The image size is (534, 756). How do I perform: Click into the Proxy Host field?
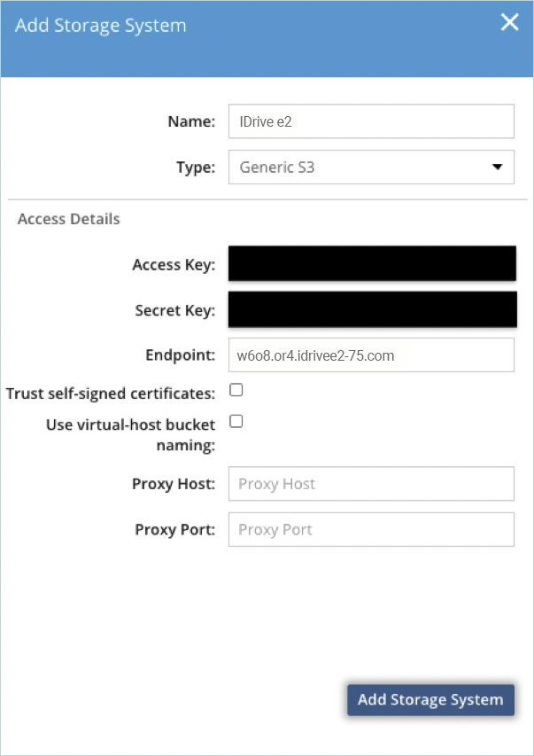click(x=371, y=484)
